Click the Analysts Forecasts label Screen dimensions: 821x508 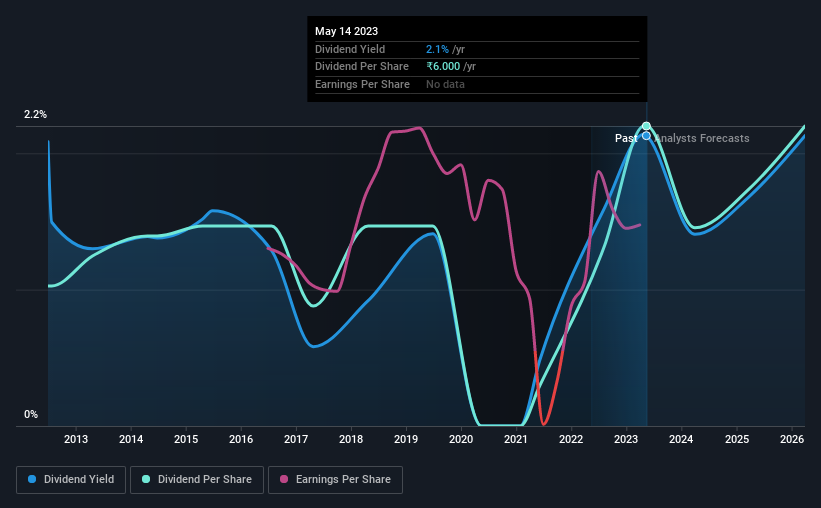[702, 138]
